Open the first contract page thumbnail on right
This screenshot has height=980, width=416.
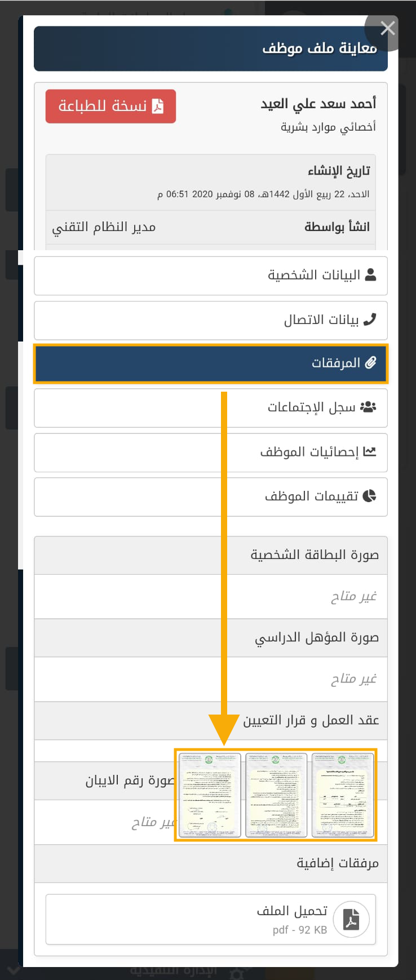click(343, 795)
